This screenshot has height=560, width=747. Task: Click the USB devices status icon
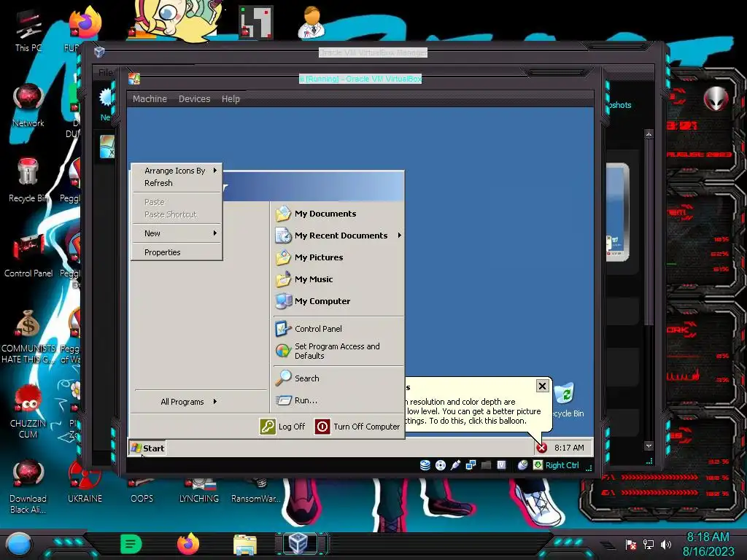(455, 465)
